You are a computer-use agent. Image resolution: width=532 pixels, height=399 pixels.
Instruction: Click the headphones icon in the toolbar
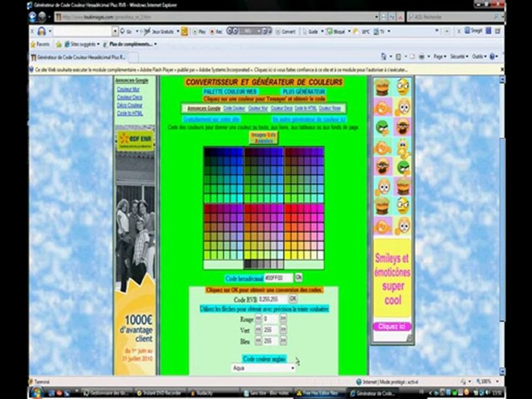coord(42,31)
